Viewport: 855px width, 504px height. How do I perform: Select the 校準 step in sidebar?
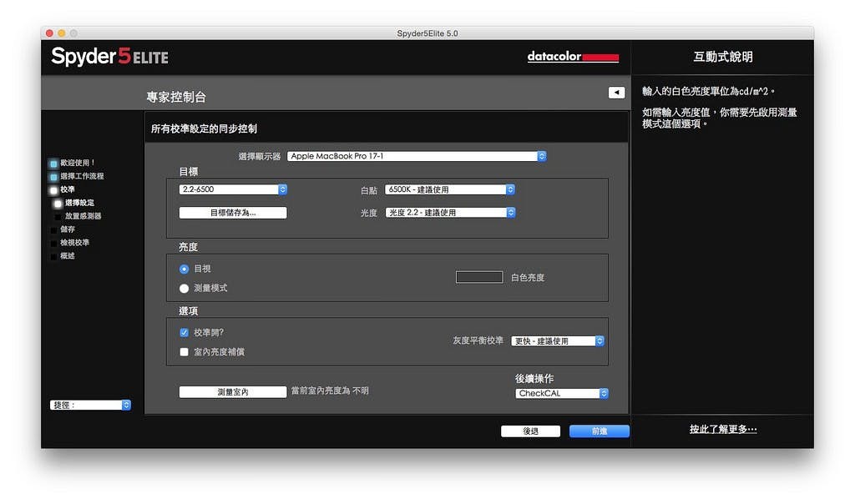68,189
